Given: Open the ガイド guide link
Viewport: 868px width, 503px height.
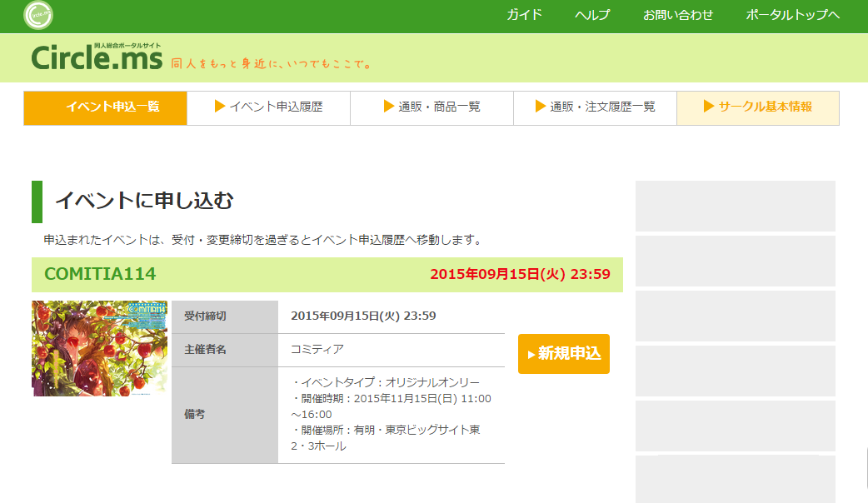Looking at the screenshot, I should click(x=524, y=15).
